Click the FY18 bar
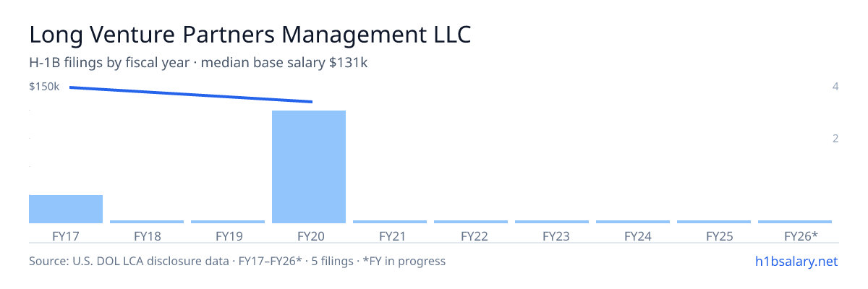Screen dimensions: 868x289 point(147,222)
